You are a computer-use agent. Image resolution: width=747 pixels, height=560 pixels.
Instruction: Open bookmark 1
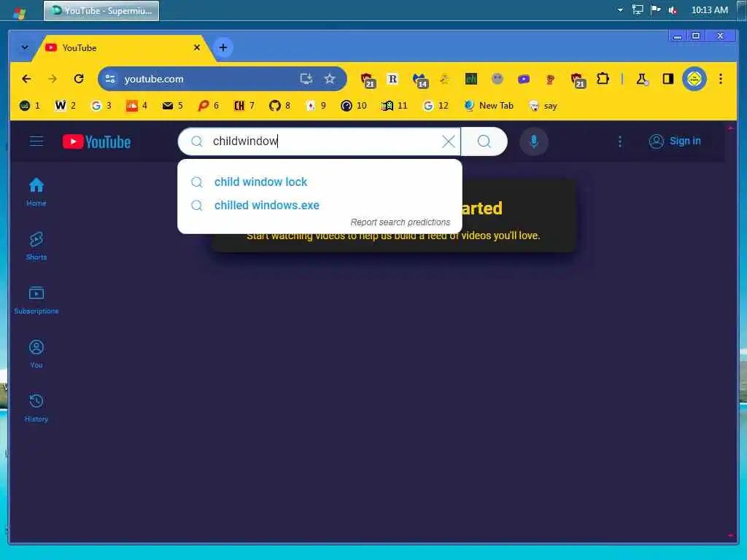[x=29, y=106]
